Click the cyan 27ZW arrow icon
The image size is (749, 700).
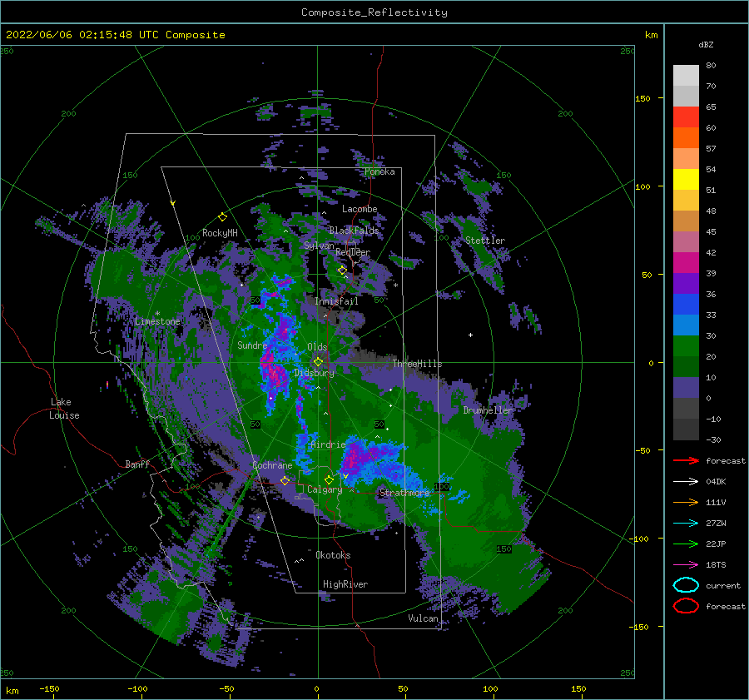click(x=686, y=524)
